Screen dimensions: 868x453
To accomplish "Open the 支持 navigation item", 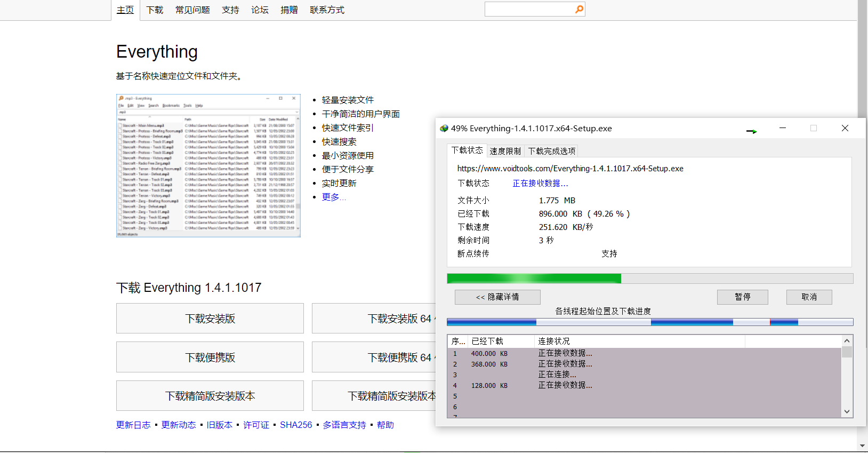I will 230,10.
